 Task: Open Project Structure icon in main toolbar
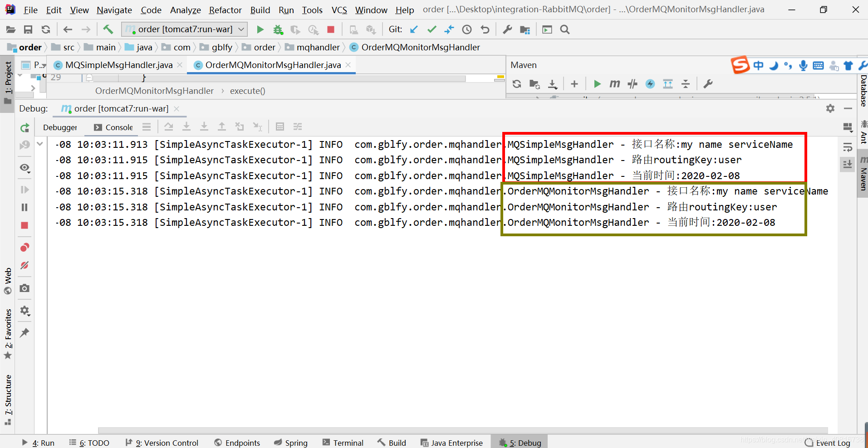click(x=525, y=29)
